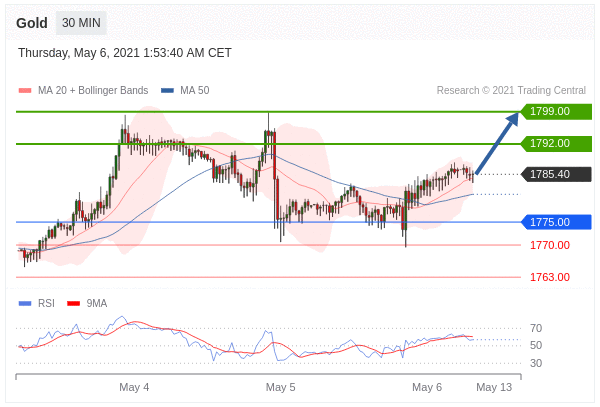The width and height of the screenshot is (600, 407).
Task: Click the May 6 date axis label
Action: [x=427, y=387]
